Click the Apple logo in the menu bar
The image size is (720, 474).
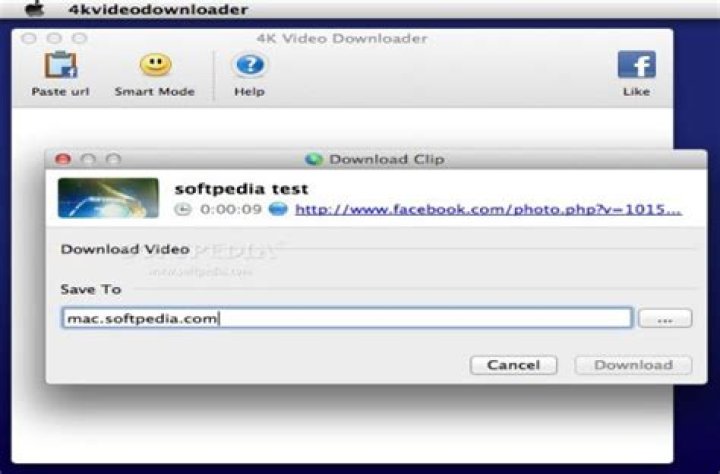point(35,8)
